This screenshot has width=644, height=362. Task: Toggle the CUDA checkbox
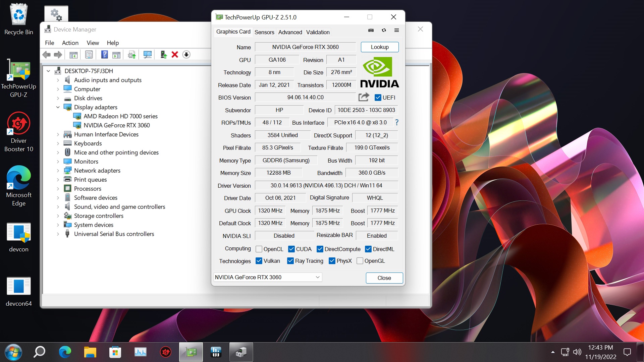291,249
